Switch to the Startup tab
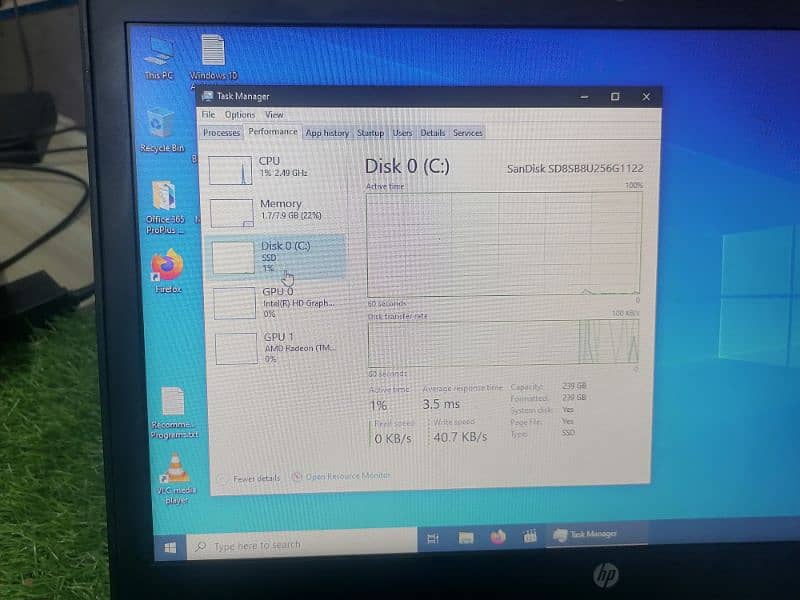Screen dimensions: 800x600 (370, 133)
